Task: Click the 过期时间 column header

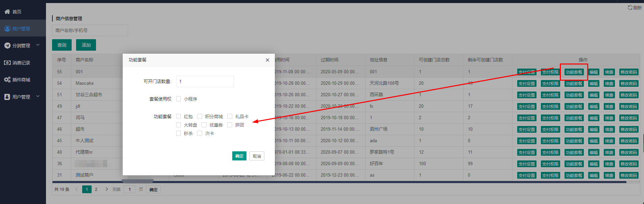Action: pos(330,60)
